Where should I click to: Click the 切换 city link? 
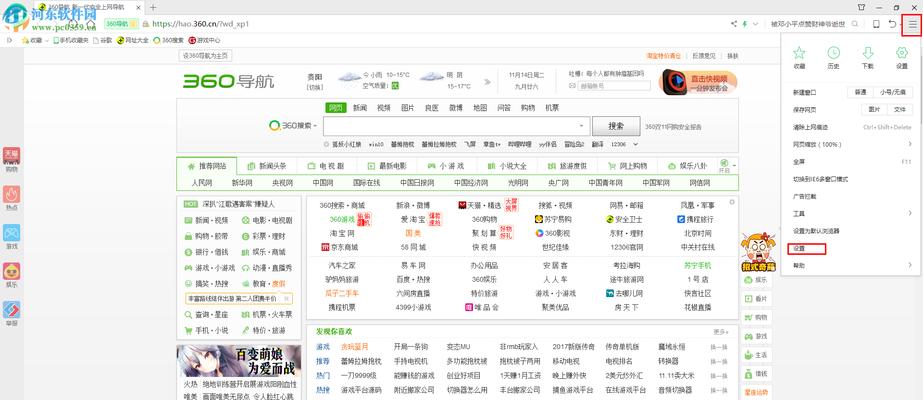315,87
